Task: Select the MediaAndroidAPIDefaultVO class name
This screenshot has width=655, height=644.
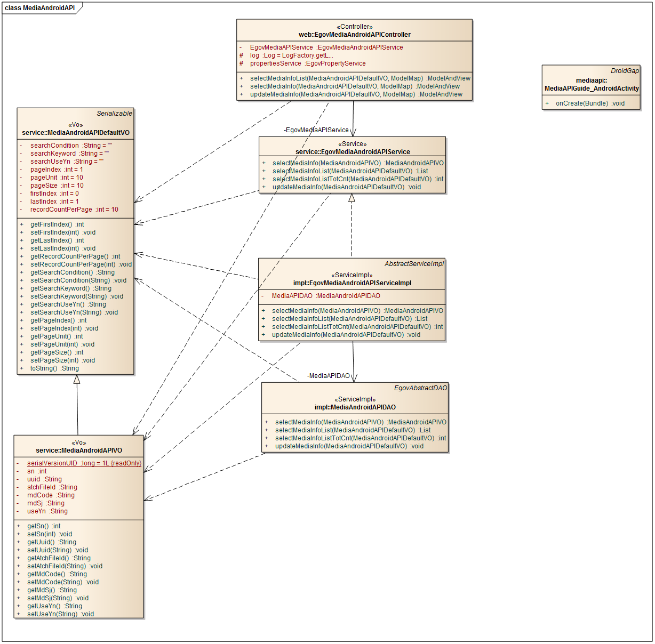Action: tap(76, 133)
